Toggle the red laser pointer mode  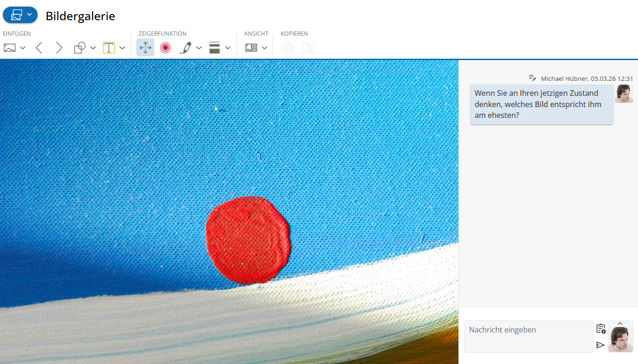click(x=165, y=47)
